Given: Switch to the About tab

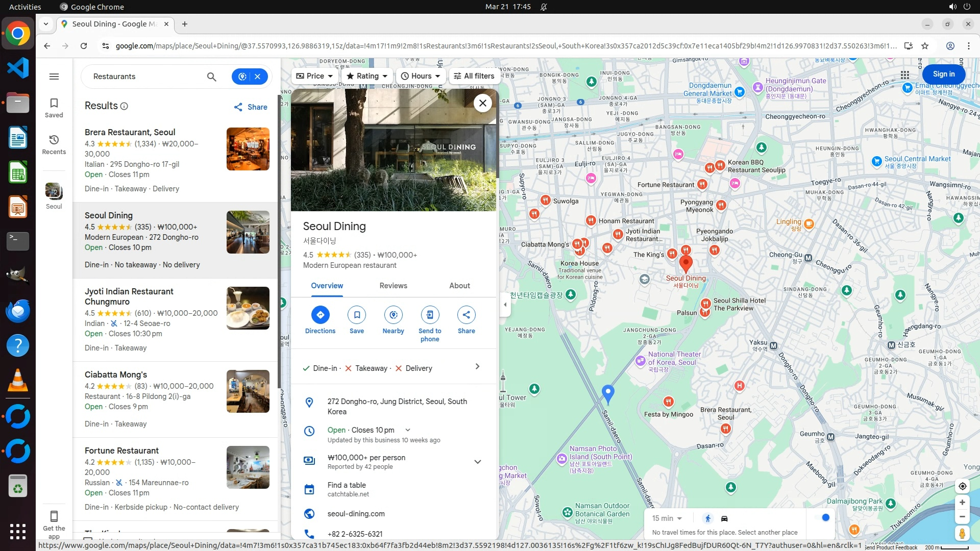Looking at the screenshot, I should pyautogui.click(x=459, y=286).
